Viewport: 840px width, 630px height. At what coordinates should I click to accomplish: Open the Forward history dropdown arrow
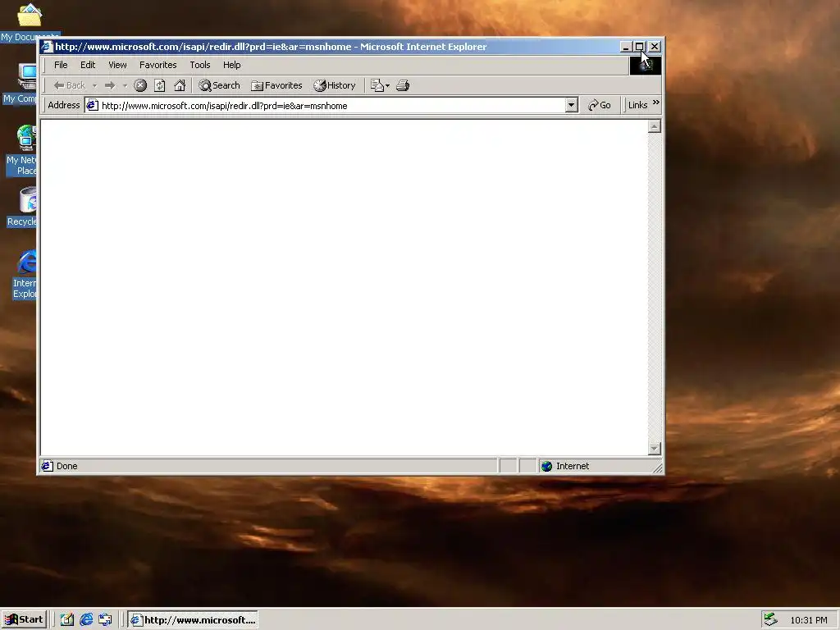pos(125,85)
